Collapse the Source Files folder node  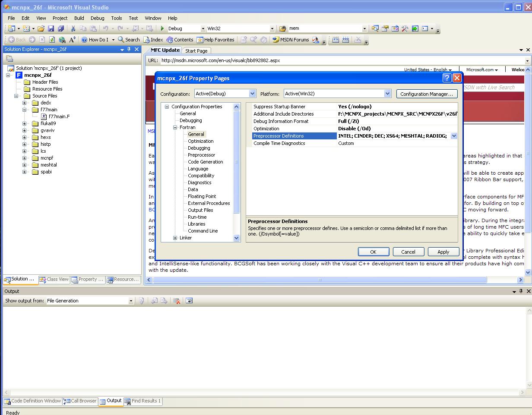(x=16, y=96)
